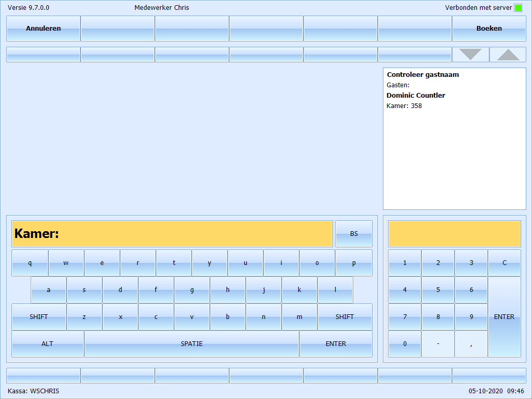
Task: Click the green server connection indicator
Action: coord(517,8)
